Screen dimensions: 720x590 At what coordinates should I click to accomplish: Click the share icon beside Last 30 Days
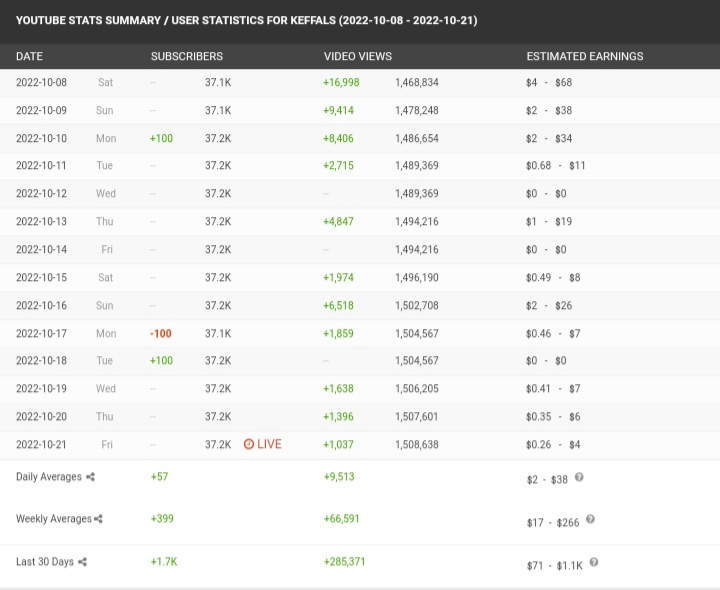click(x=82, y=562)
